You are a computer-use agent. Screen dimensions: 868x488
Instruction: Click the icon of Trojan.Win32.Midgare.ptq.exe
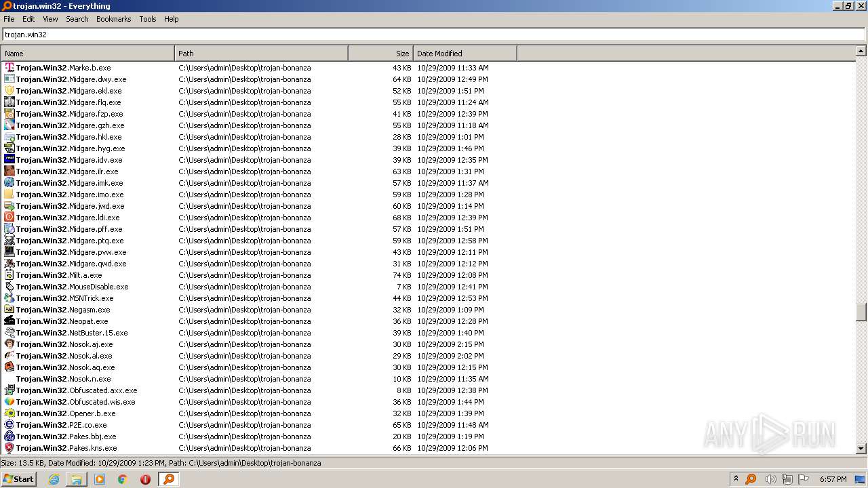pos(9,241)
